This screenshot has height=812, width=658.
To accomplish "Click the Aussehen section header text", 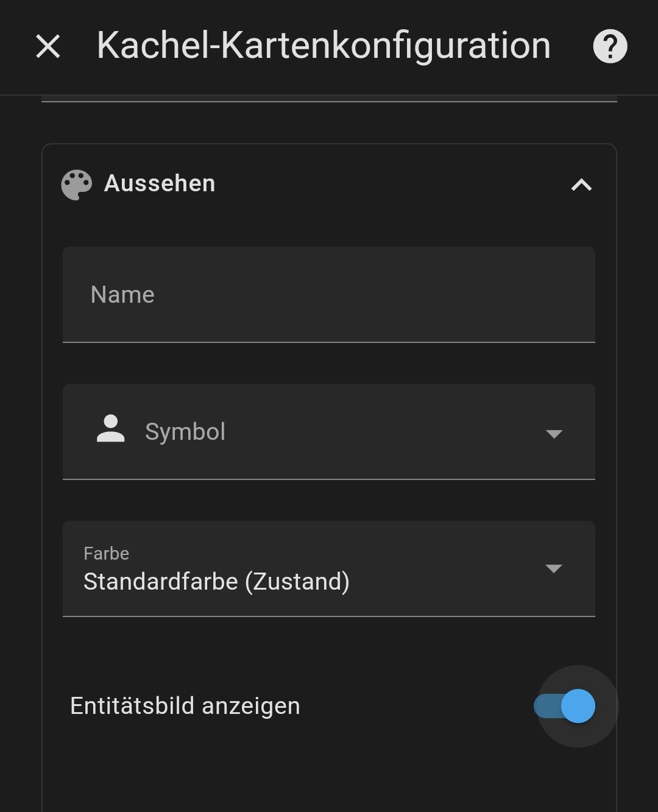I will pos(160,183).
